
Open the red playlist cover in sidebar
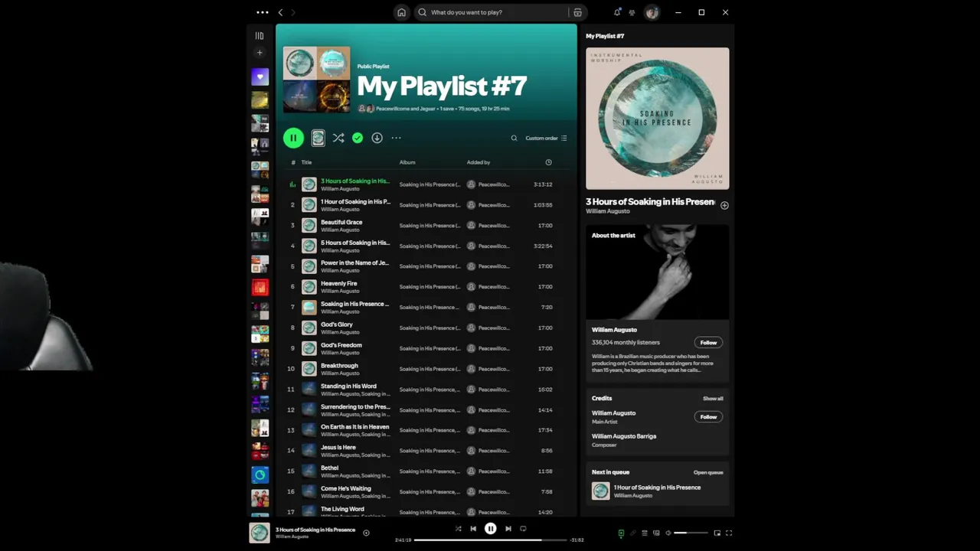pos(260,288)
